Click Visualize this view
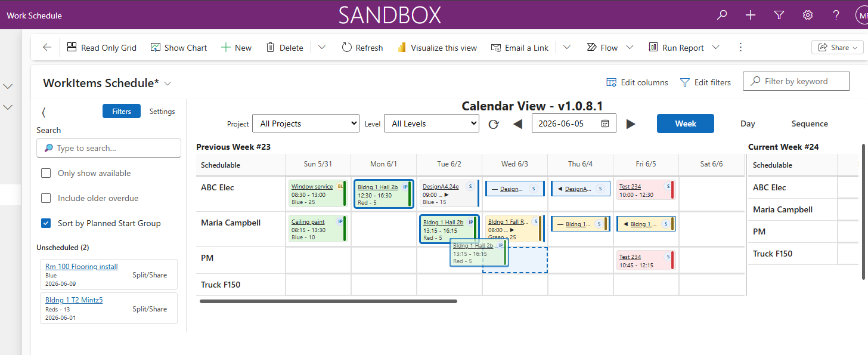868x355 pixels. tap(437, 48)
